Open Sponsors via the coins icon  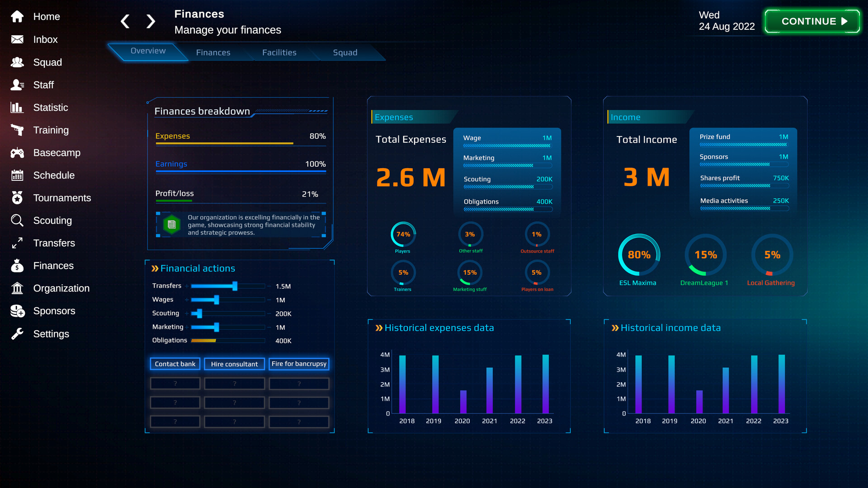pyautogui.click(x=17, y=311)
